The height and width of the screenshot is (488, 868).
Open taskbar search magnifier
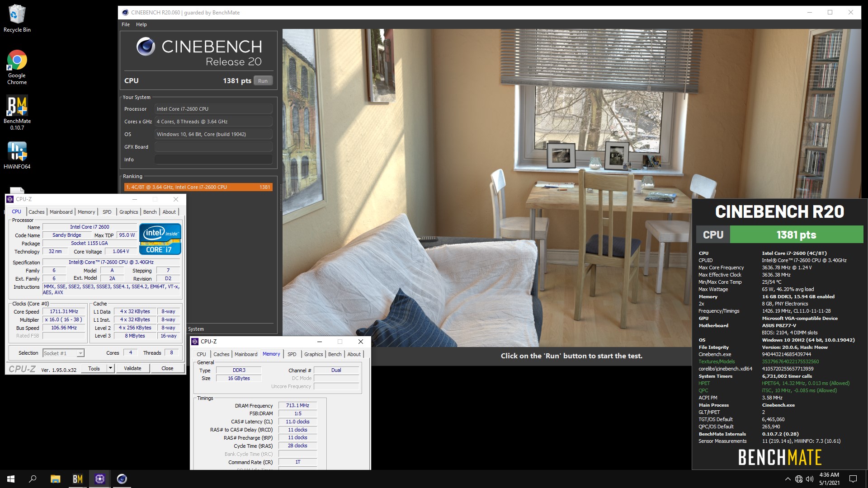point(33,479)
